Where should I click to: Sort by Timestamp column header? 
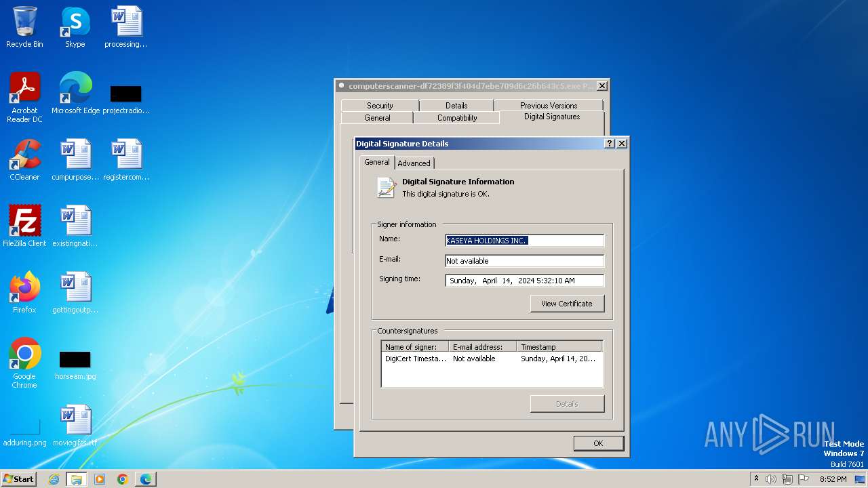[559, 347]
